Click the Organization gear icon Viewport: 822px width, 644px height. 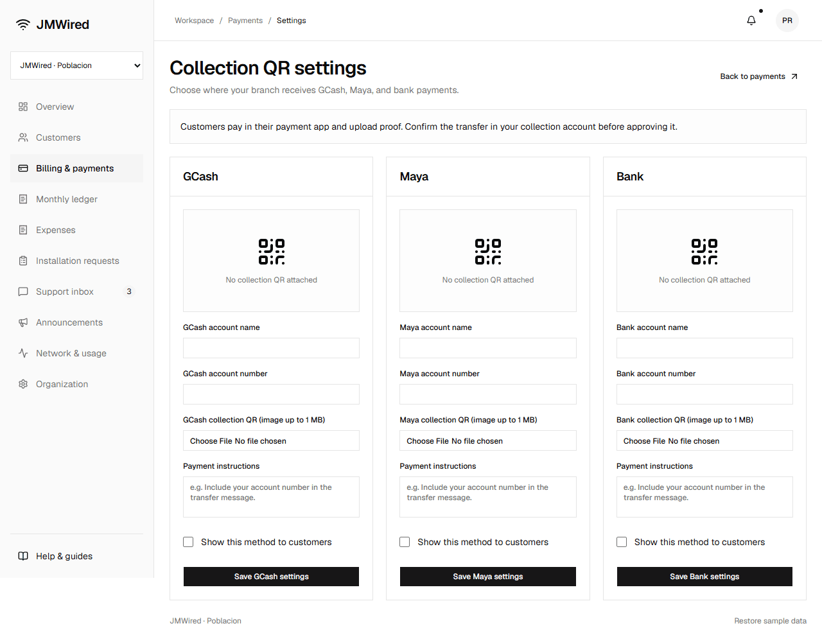(x=23, y=384)
